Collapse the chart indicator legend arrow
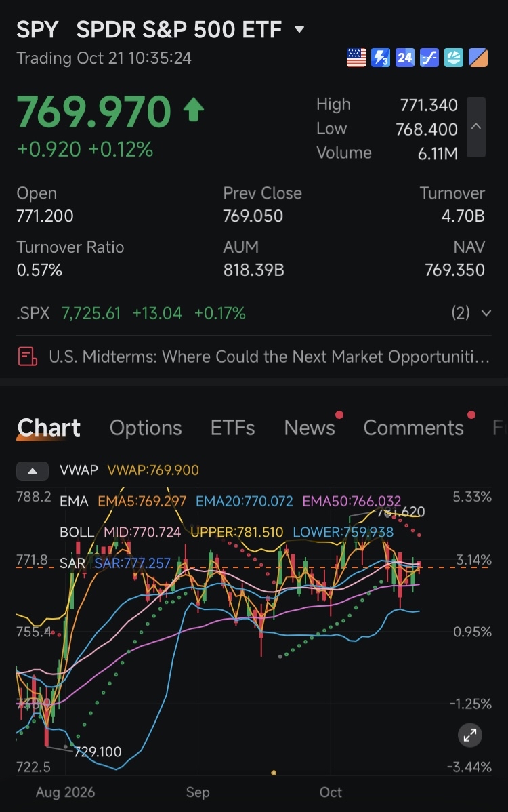Image resolution: width=508 pixels, height=812 pixels. pyautogui.click(x=32, y=471)
